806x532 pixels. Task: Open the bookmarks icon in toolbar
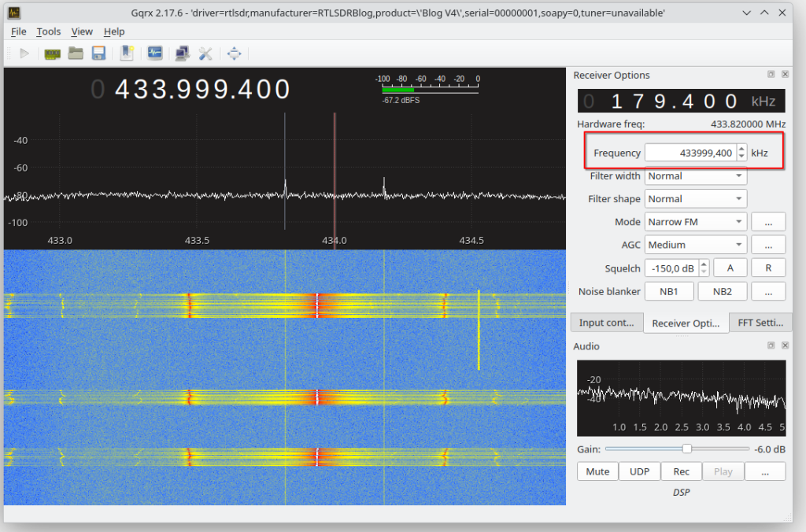tap(127, 54)
